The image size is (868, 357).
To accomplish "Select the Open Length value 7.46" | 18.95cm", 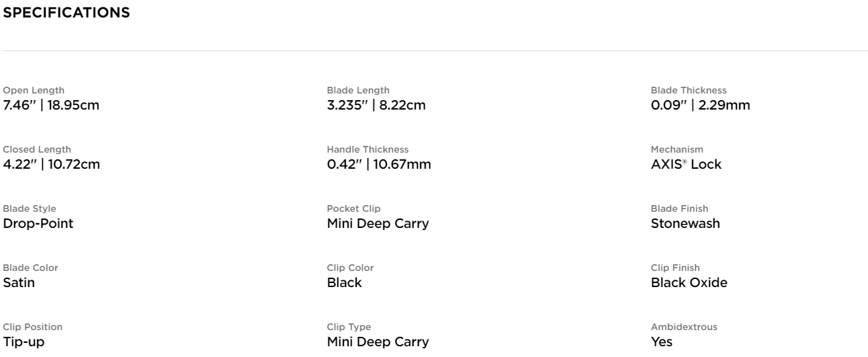I will coord(52,105).
